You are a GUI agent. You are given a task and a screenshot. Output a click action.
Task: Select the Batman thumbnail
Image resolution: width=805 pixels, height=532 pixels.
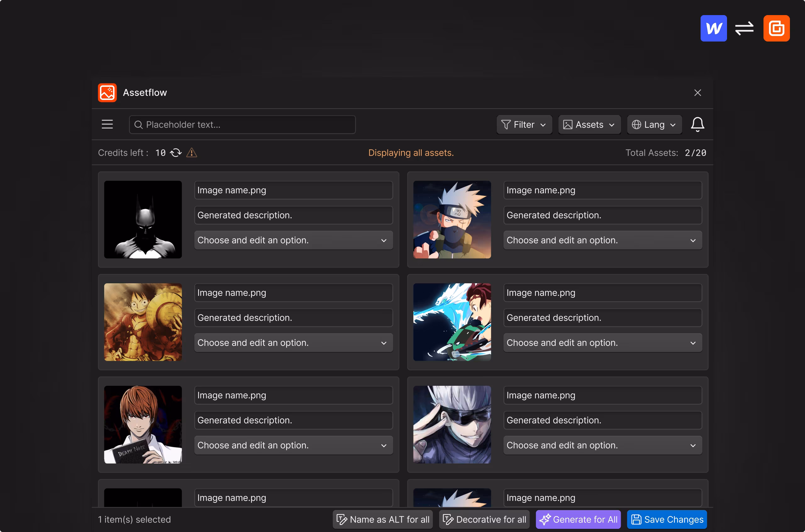coord(143,219)
